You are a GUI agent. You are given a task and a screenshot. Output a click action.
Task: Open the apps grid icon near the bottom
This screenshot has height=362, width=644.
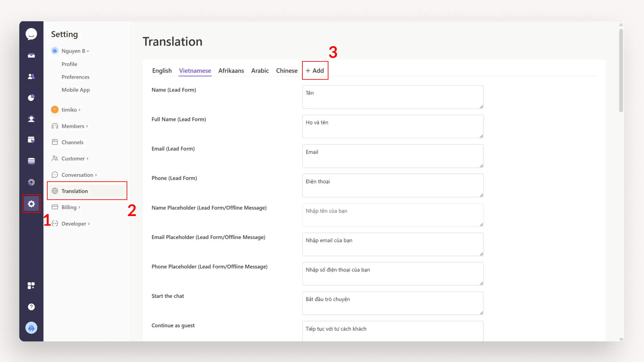click(31, 285)
